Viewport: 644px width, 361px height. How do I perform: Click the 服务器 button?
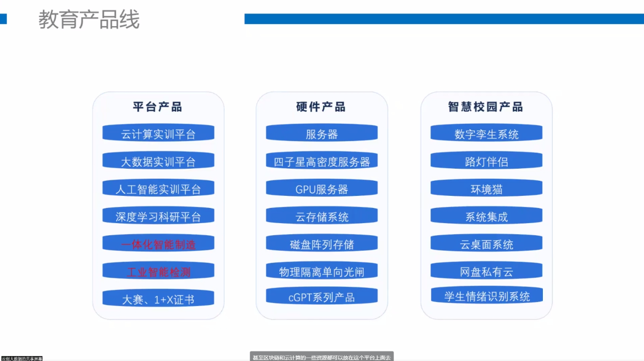[x=321, y=134]
